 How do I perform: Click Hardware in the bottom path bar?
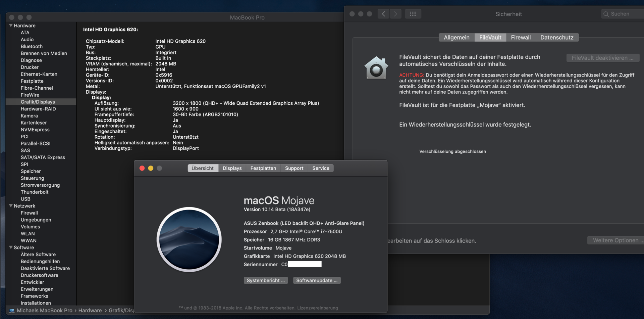click(x=90, y=311)
